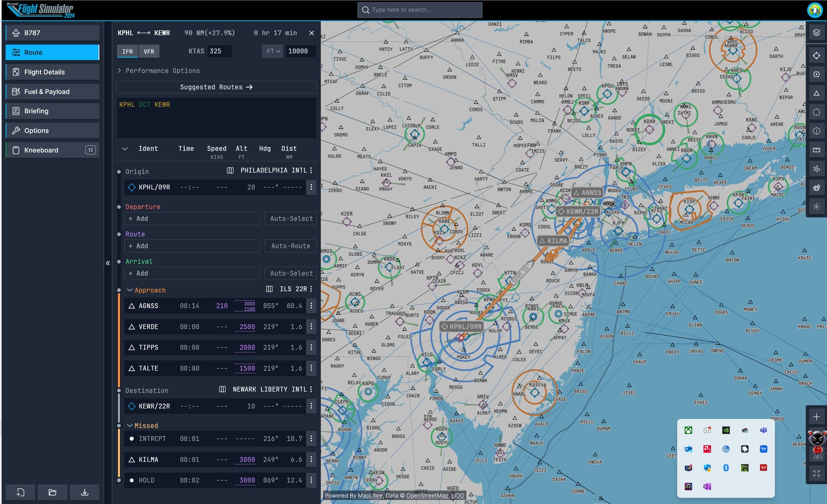Viewport: 827px width, 504px height.
Task: Open the map layers icon
Action: pyautogui.click(x=816, y=33)
